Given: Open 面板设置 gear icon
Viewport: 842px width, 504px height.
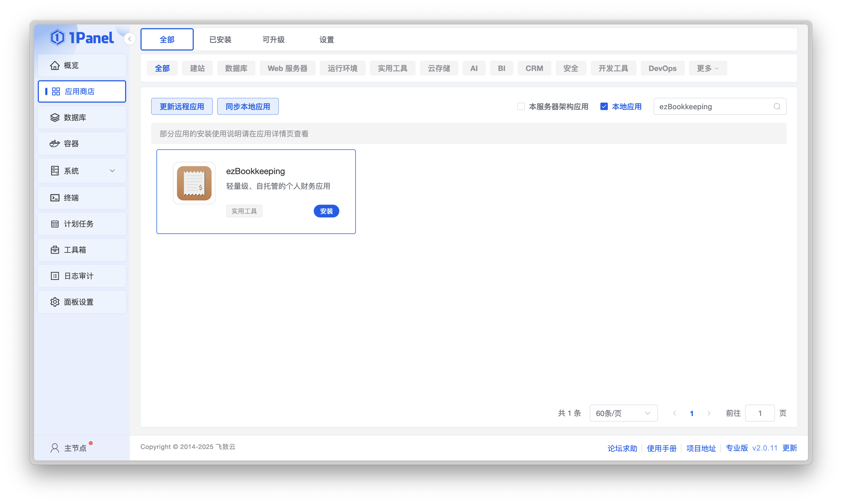Looking at the screenshot, I should pos(55,302).
